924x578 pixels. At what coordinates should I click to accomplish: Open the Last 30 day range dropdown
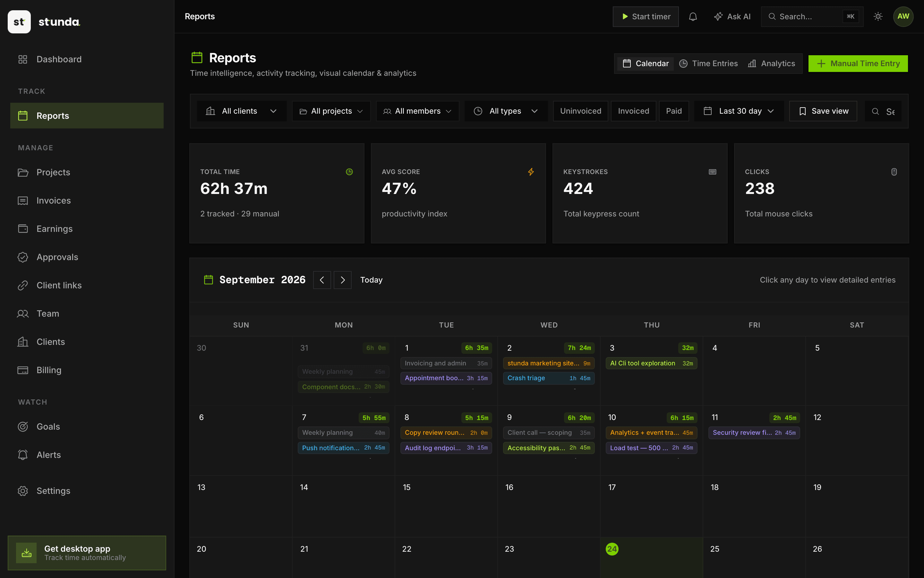point(739,111)
